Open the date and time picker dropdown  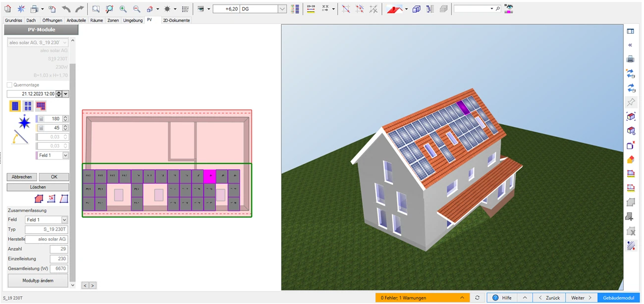coord(66,94)
